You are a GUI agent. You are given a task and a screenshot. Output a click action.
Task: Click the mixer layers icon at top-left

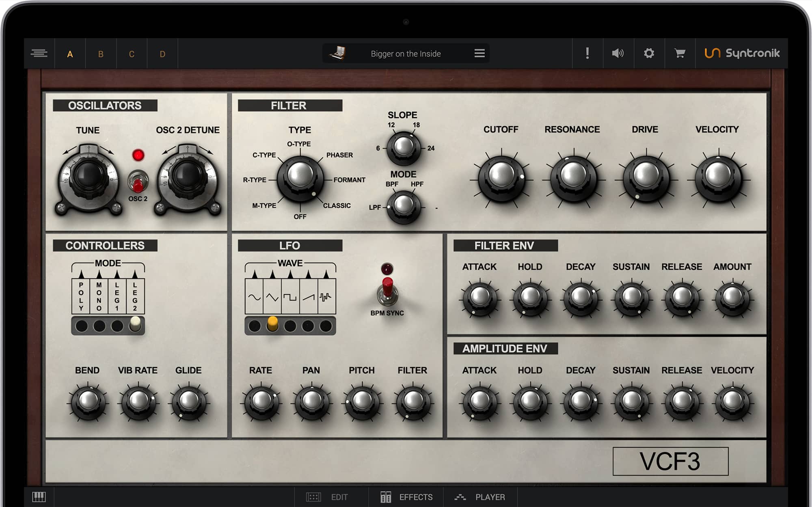[39, 53]
